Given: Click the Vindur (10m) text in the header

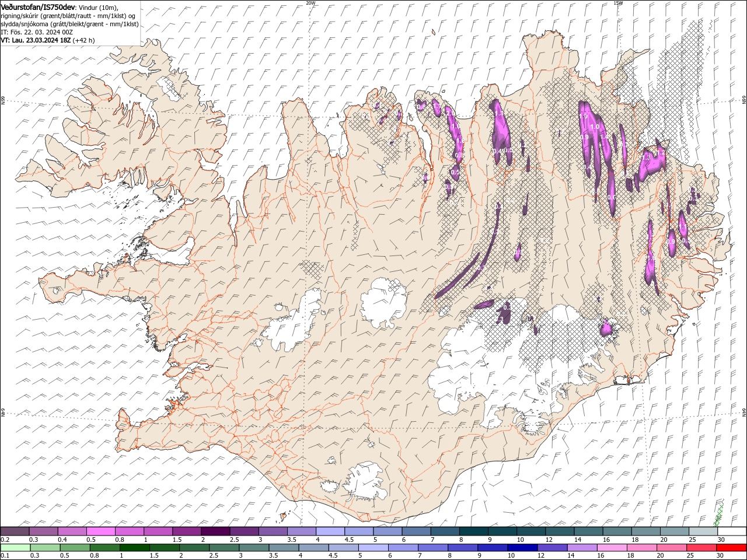Looking at the screenshot, I should point(98,7).
